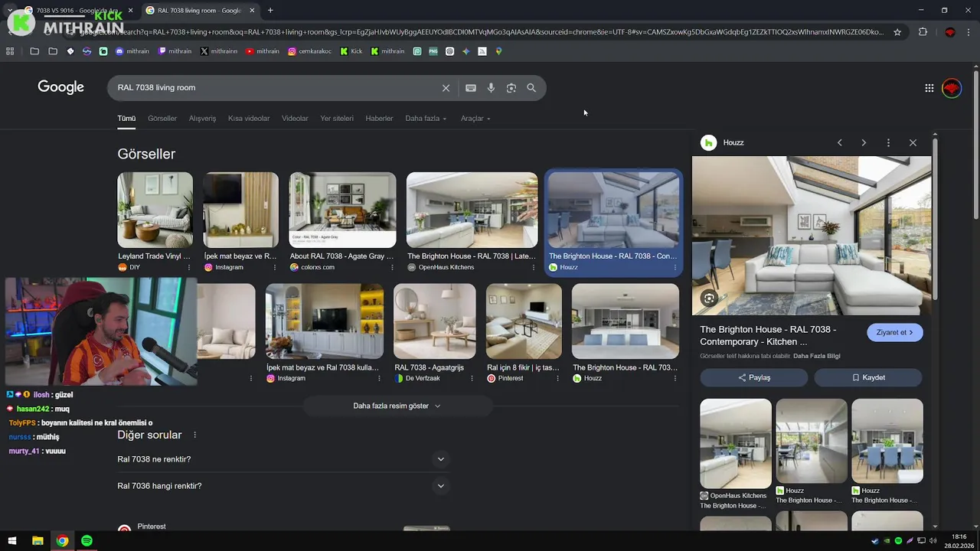Open the tab search dropdown arrow
980x551 pixels.
tap(10, 10)
